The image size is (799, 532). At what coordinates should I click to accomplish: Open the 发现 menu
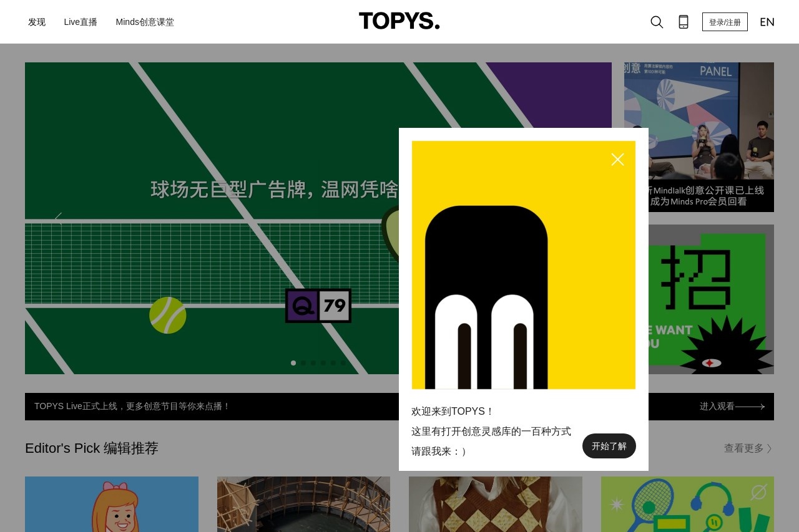coord(37,22)
